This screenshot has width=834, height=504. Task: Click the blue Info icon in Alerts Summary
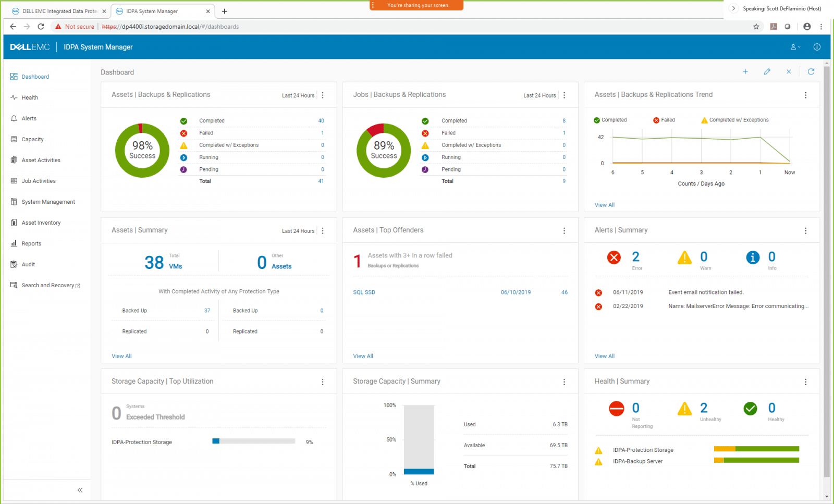click(753, 257)
